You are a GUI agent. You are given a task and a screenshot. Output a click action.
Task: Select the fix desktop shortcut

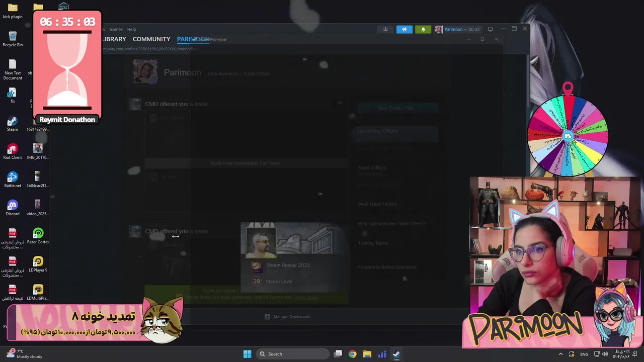pos(13,96)
